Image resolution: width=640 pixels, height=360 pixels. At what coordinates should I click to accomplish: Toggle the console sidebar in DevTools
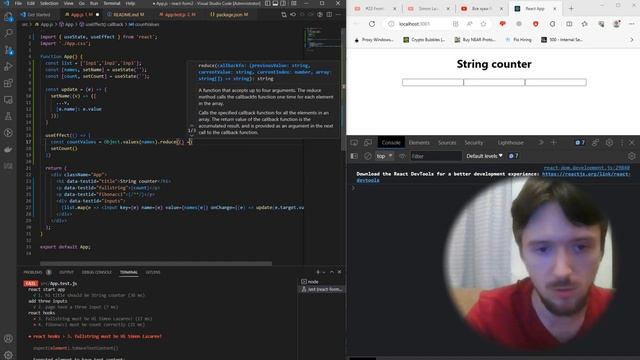[x=354, y=156]
